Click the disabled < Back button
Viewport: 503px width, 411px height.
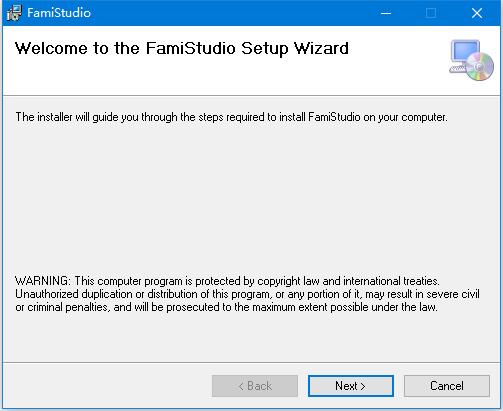point(255,386)
